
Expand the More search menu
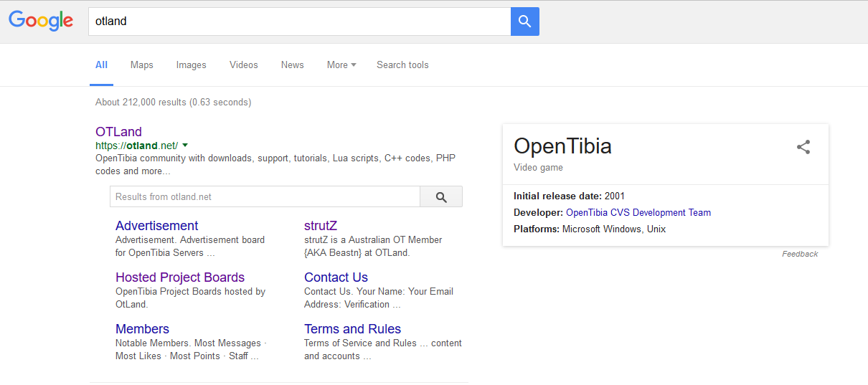(x=341, y=65)
